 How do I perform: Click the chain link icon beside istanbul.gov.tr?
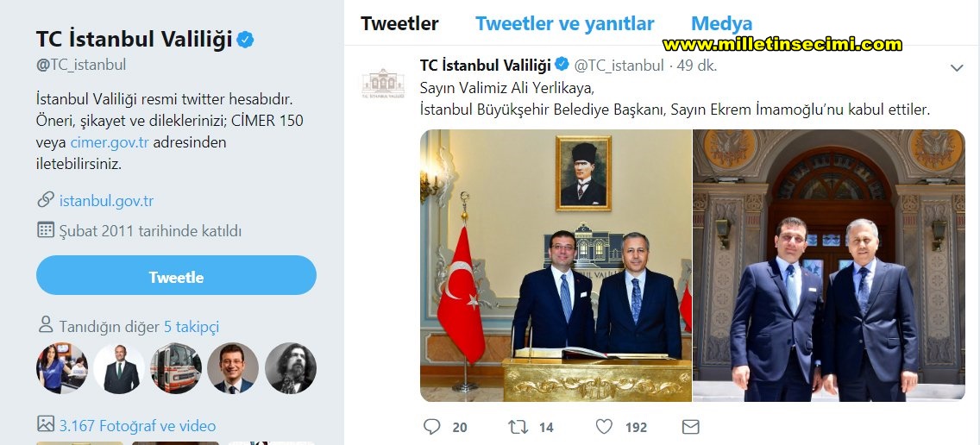pyautogui.click(x=46, y=200)
